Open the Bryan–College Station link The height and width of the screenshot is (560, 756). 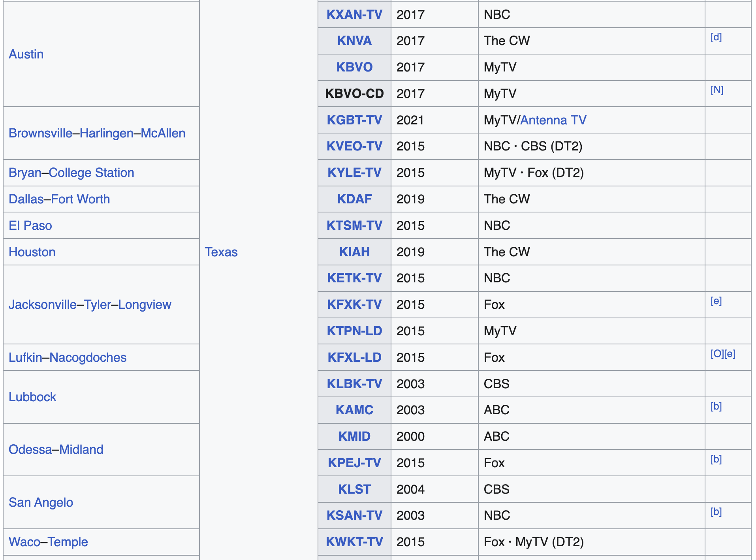pos(71,173)
